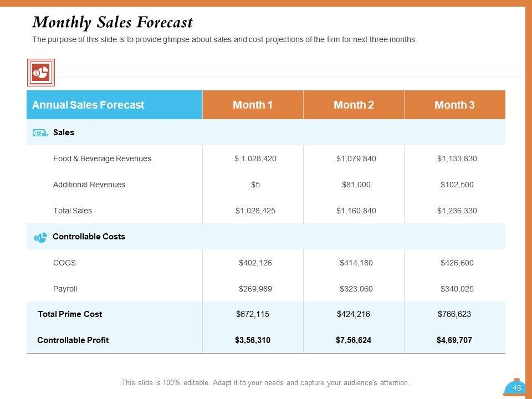The image size is (532, 399).
Task: Click Month 3 Payroll value $340,025
Action: click(x=457, y=289)
